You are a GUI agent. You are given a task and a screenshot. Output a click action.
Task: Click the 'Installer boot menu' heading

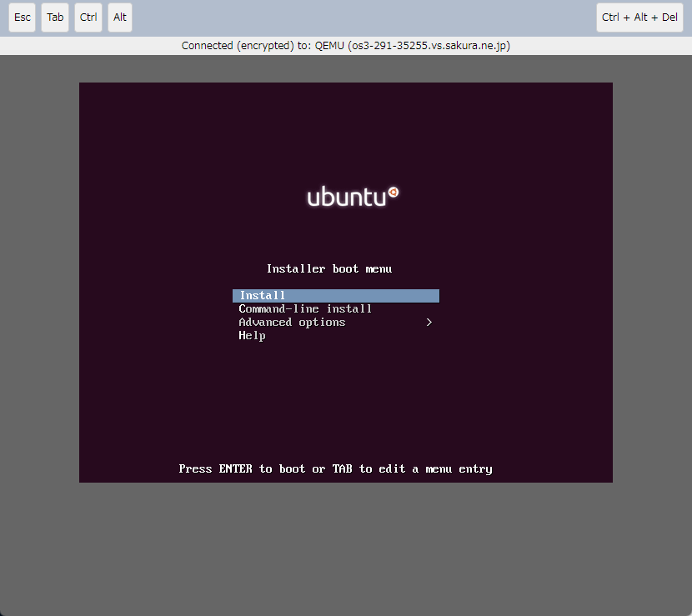coord(329,268)
